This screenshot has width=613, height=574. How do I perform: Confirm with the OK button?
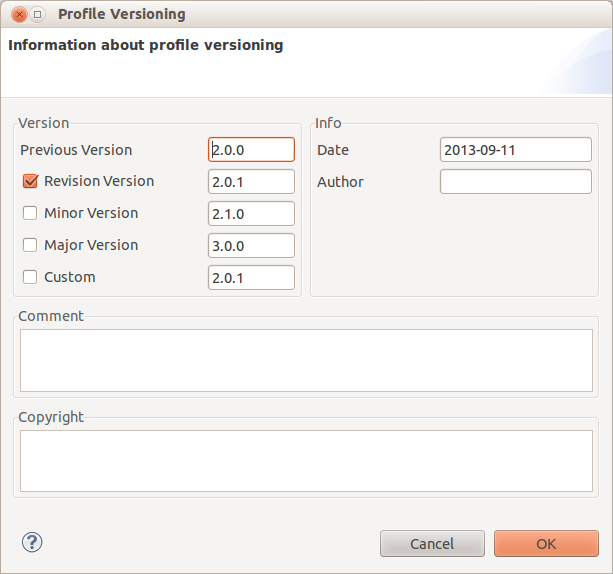point(546,544)
